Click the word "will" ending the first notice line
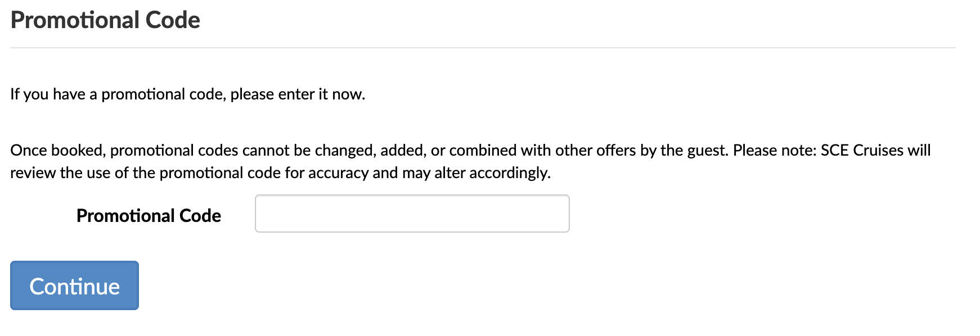The height and width of the screenshot is (336, 980). pyautogui.click(x=919, y=151)
